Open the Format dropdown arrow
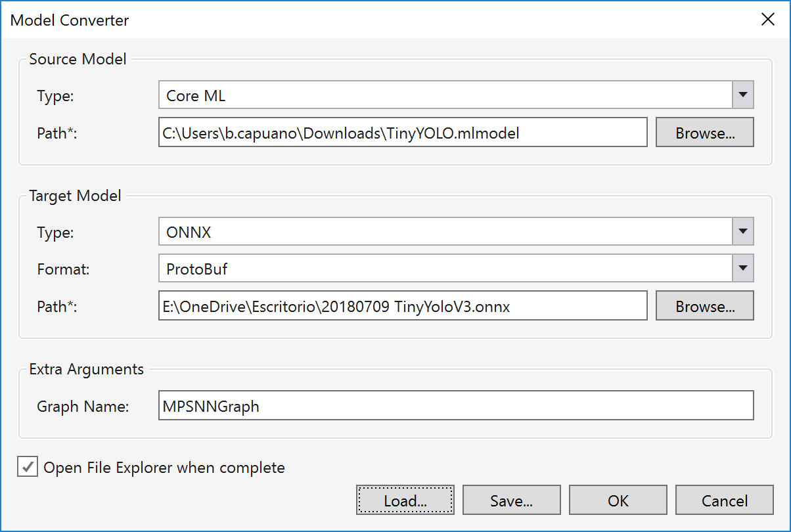The height and width of the screenshot is (532, 791). click(x=743, y=268)
